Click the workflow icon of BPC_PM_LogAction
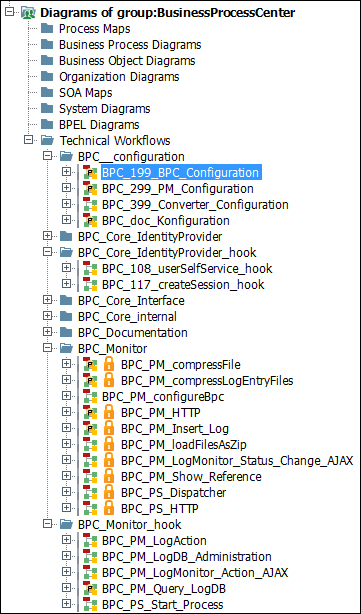 coord(90,540)
